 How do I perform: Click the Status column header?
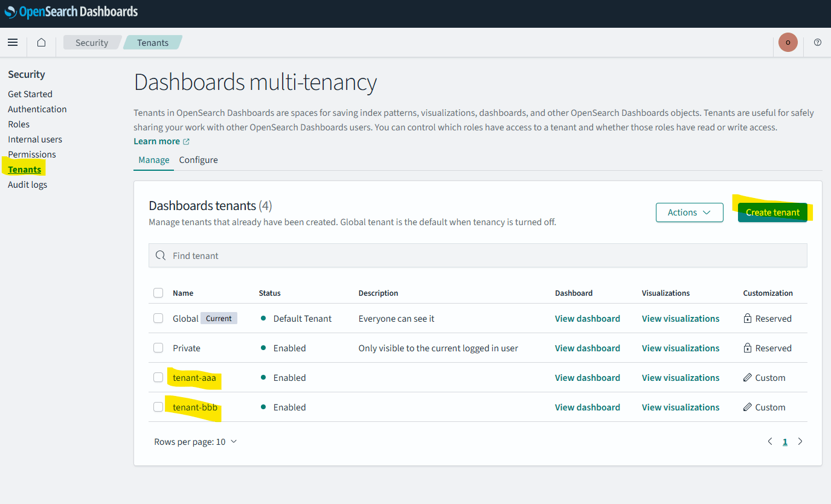point(270,293)
